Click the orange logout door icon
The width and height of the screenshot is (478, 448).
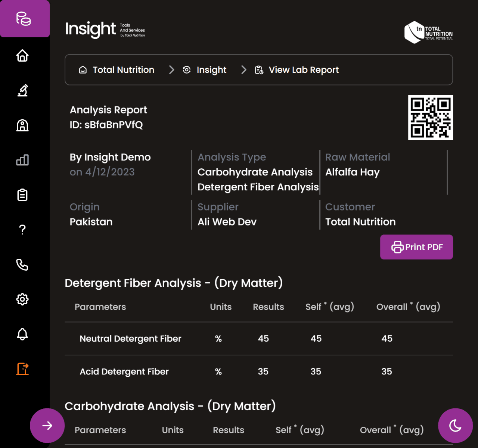coord(22,369)
